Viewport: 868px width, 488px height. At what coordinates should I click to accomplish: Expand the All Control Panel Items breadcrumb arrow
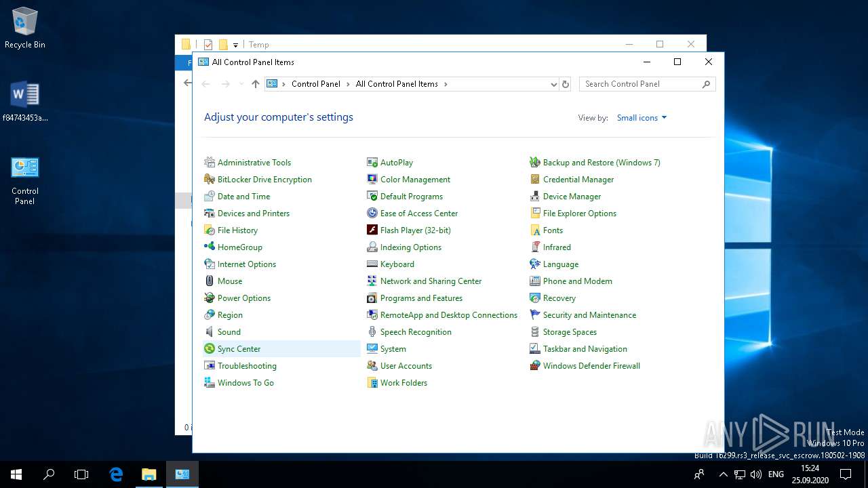pos(446,84)
